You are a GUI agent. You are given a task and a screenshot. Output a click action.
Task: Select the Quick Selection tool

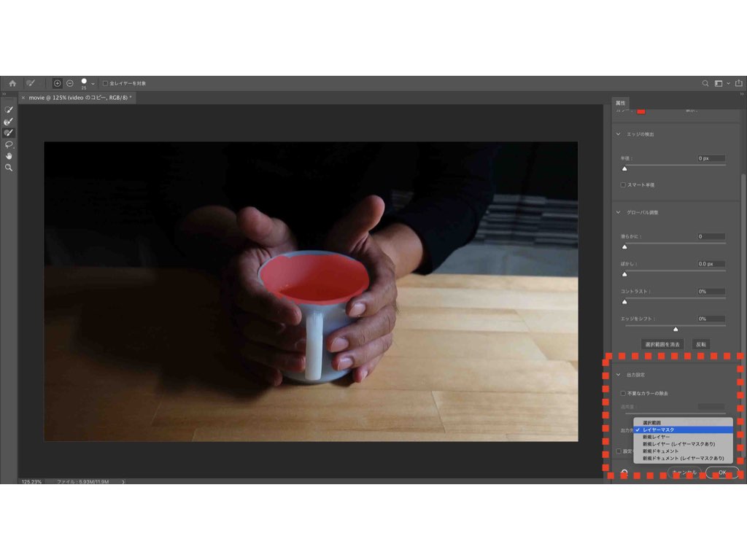tap(9, 109)
